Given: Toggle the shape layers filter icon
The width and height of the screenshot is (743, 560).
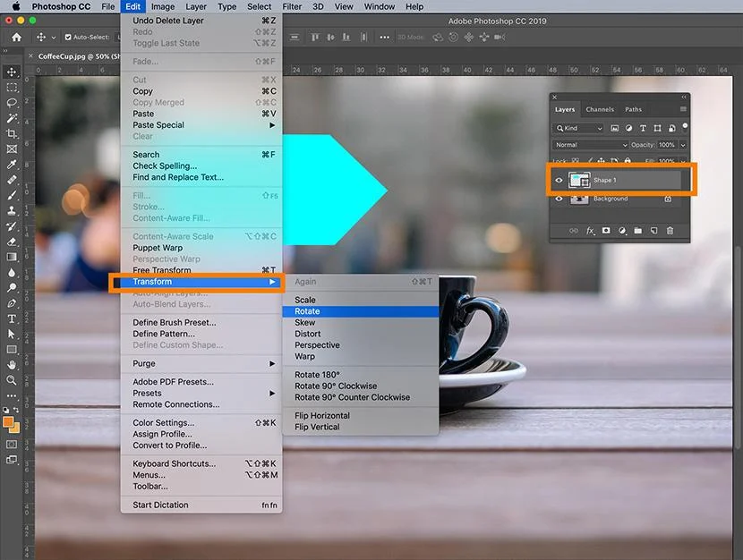Looking at the screenshot, I should coord(657,128).
